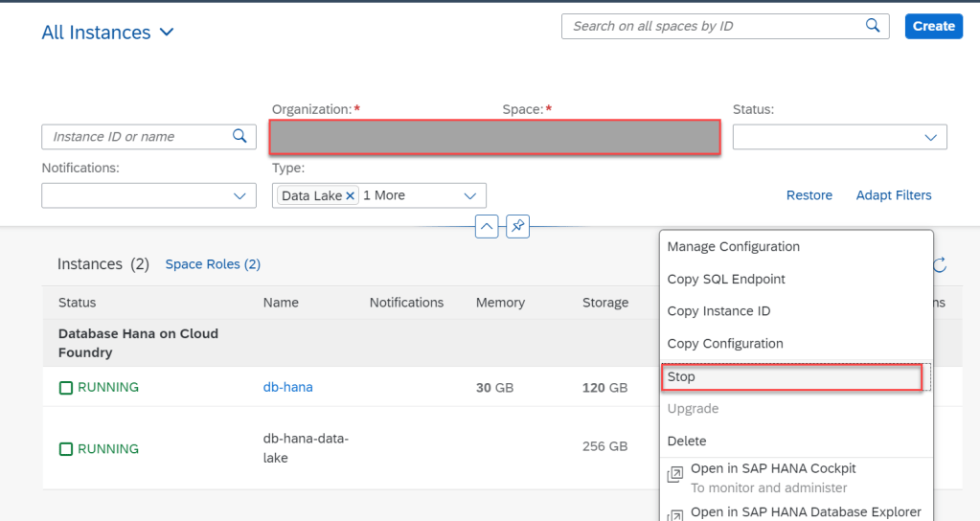Viewport: 980px width, 521px height.
Task: Choose Copy SQL Endpoint menu entry
Action: click(x=726, y=280)
